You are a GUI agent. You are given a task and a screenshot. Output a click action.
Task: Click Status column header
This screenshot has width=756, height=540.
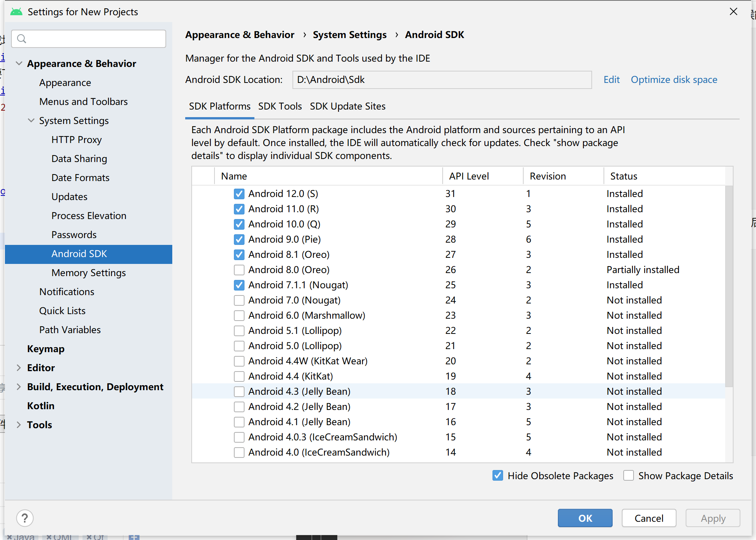click(664, 176)
